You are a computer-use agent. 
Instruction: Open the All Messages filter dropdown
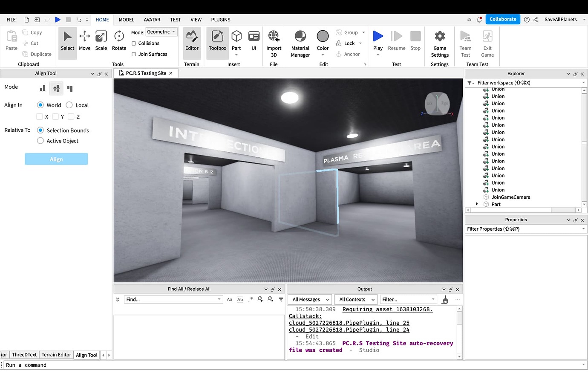(x=309, y=299)
